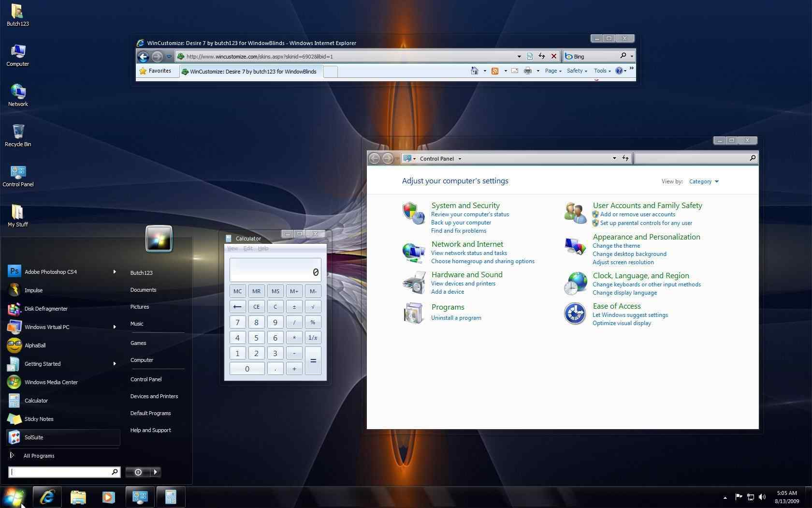Open Add or remove user accounts link
812x508 pixels.
coord(638,214)
